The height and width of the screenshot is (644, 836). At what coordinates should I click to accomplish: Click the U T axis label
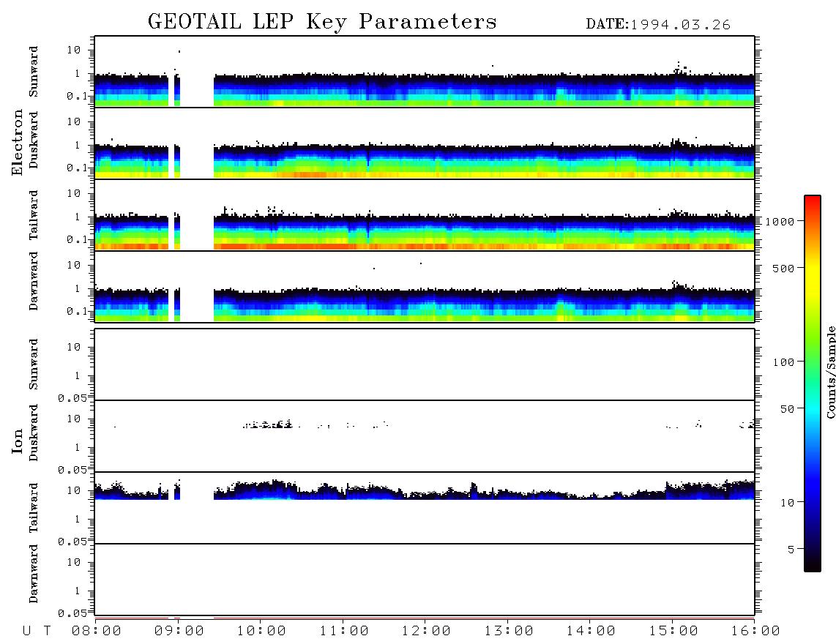[37, 632]
